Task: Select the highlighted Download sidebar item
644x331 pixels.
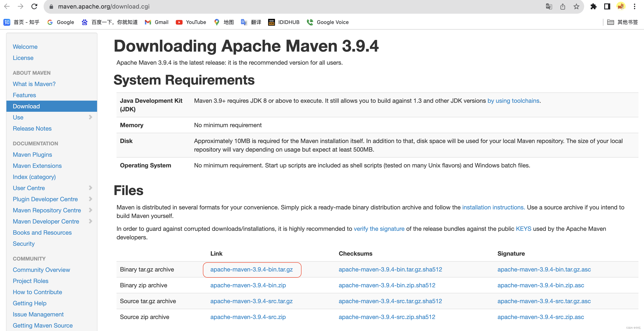Action: (52, 106)
